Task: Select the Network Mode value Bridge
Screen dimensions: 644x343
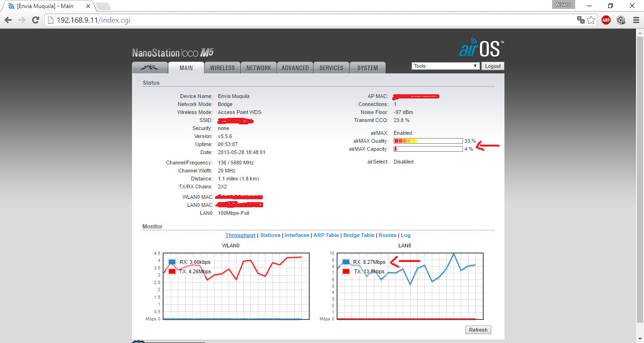Action: (x=225, y=104)
